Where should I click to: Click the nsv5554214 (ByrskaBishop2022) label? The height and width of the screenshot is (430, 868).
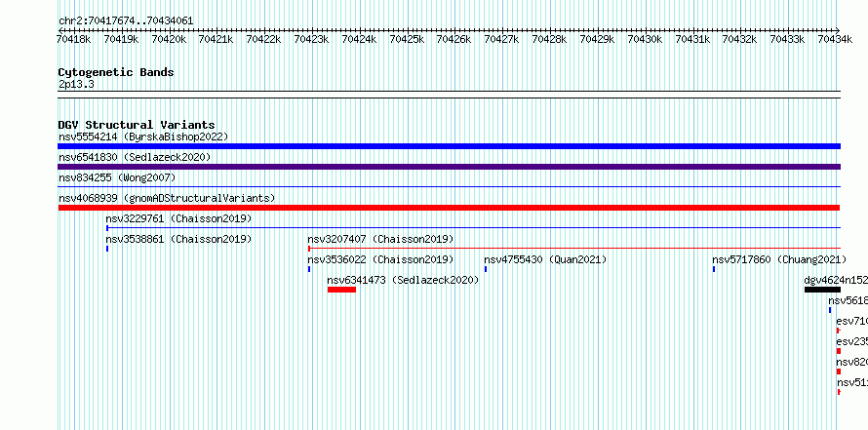pyautogui.click(x=143, y=137)
